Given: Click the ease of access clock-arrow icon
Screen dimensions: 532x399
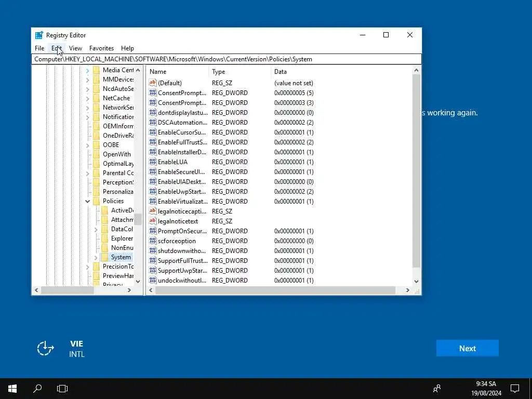Looking at the screenshot, I should (x=45, y=349).
